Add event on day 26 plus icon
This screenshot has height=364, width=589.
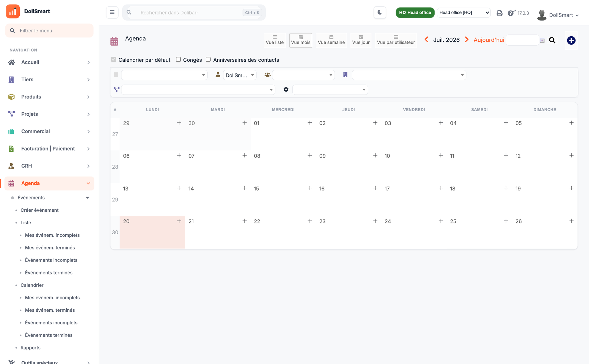pos(571,221)
